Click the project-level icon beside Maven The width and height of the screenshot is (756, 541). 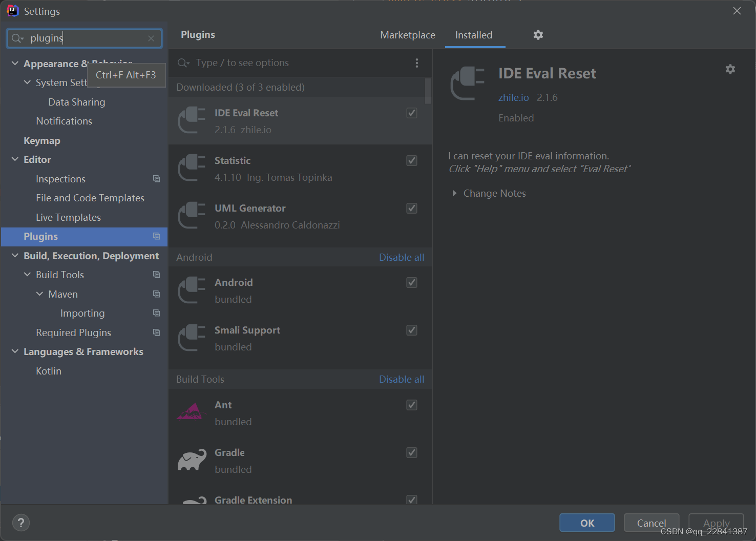point(157,294)
